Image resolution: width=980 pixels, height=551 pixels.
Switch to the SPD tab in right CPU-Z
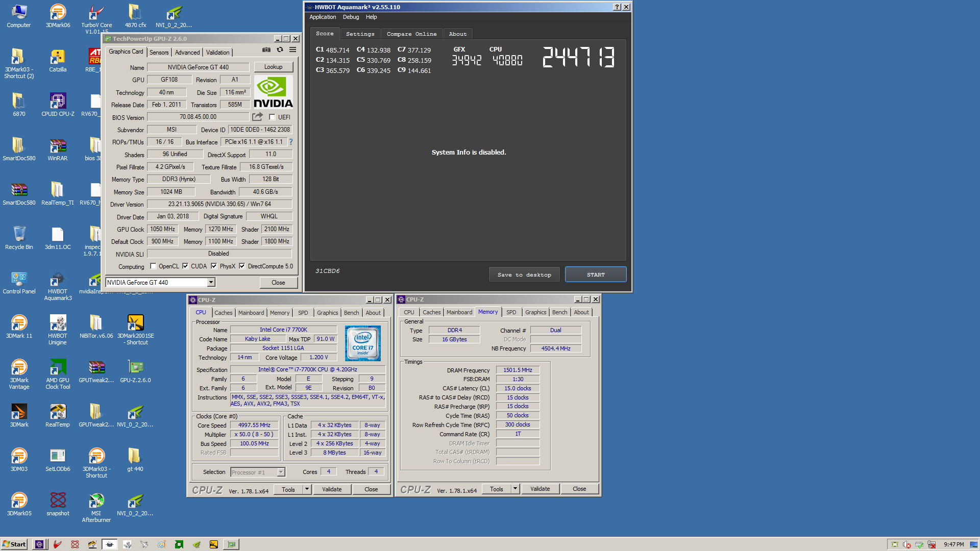click(511, 312)
